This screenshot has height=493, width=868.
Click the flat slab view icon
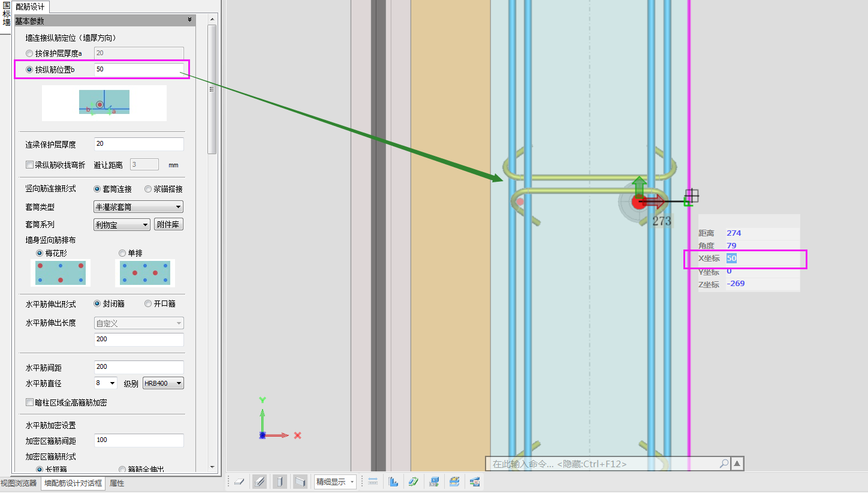tap(239, 482)
